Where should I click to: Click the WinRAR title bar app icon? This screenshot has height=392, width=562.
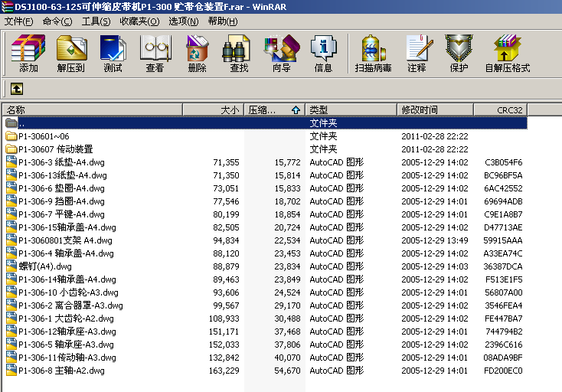pyautogui.click(x=7, y=6)
